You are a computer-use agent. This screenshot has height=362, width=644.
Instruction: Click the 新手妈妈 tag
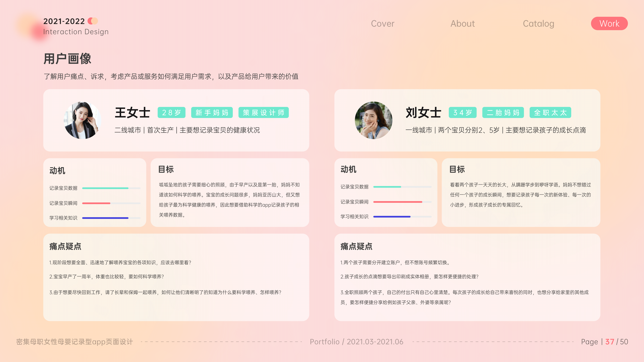[212, 112]
